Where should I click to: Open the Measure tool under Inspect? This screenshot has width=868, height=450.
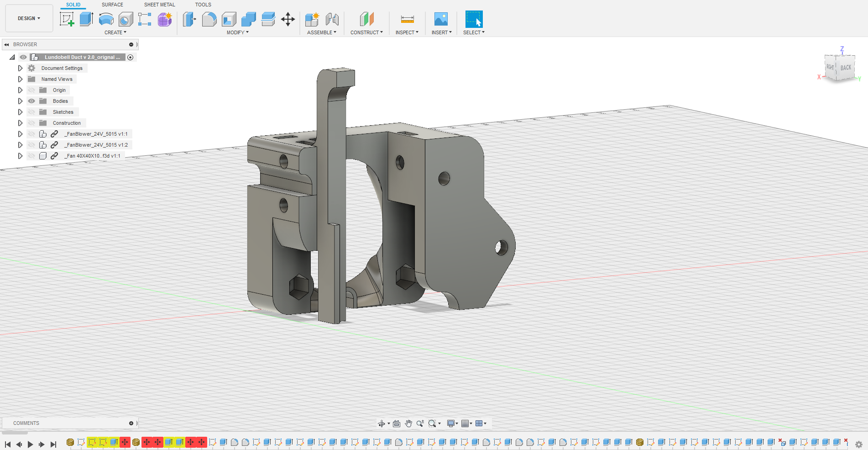coord(407,19)
